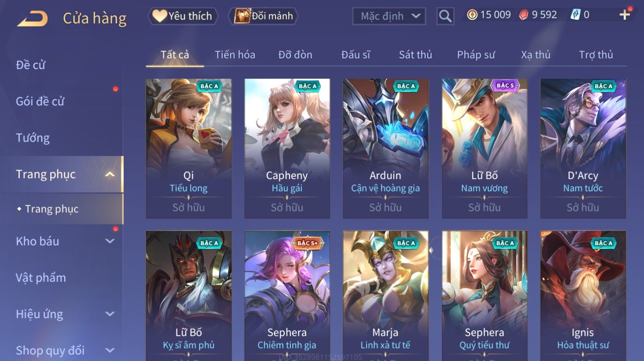
Task: Click the gold coin balance icon
Action: click(x=472, y=15)
